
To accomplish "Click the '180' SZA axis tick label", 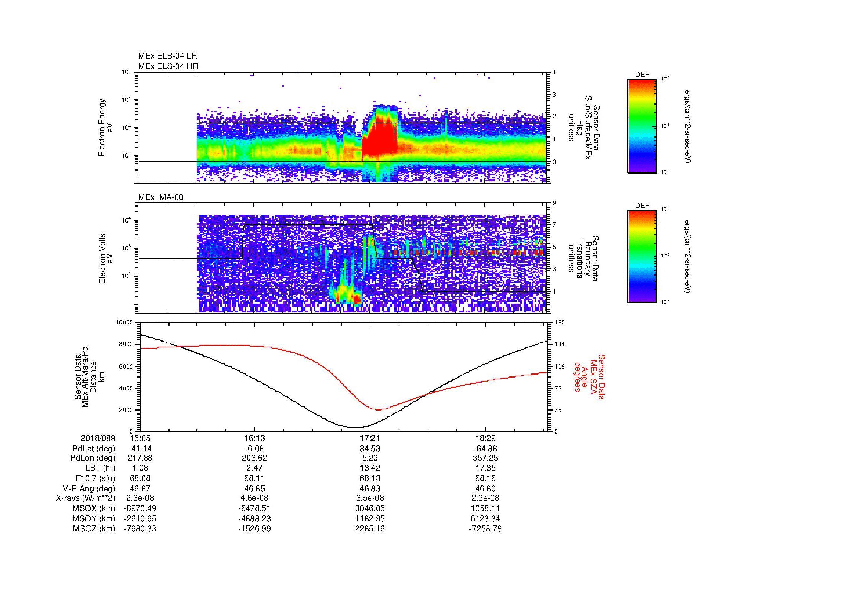I will click(x=560, y=323).
